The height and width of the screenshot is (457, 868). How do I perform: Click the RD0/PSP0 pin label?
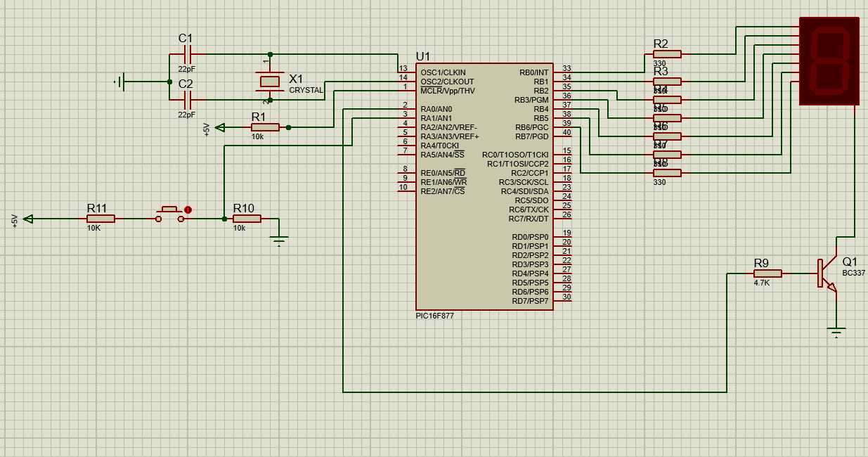(530, 237)
